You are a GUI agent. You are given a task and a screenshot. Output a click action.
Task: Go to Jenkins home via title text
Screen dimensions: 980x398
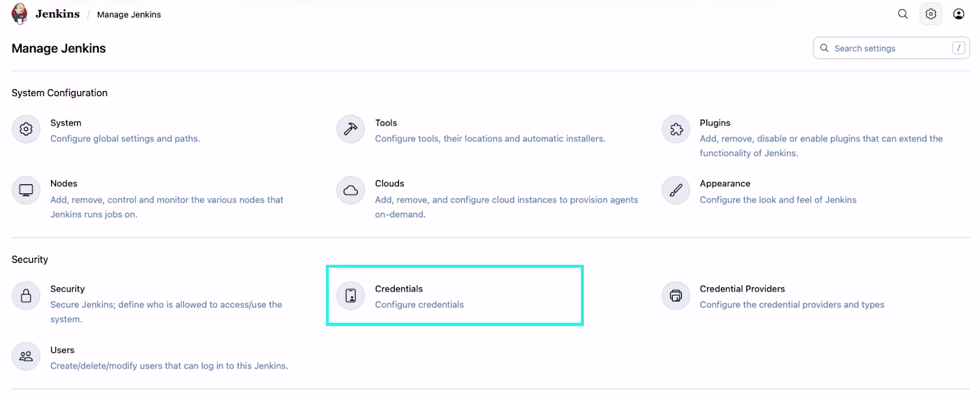click(x=57, y=14)
